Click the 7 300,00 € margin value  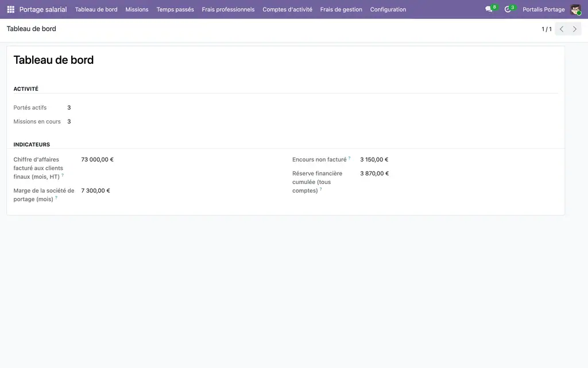pos(96,191)
